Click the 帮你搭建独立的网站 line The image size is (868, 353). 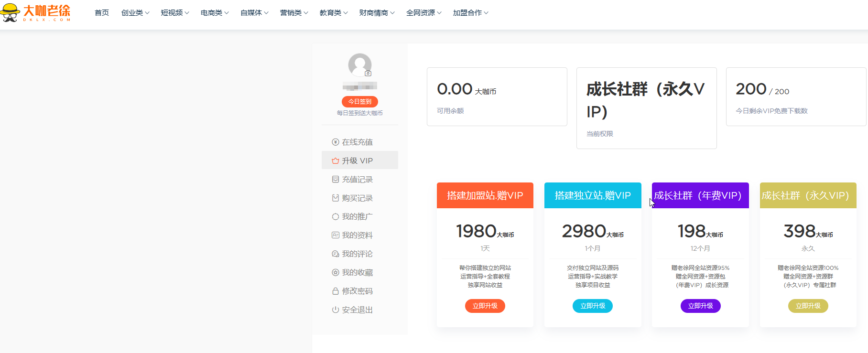point(485,268)
